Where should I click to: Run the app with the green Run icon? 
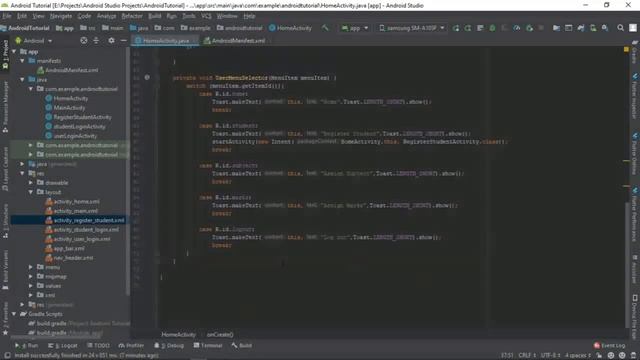coord(456,28)
